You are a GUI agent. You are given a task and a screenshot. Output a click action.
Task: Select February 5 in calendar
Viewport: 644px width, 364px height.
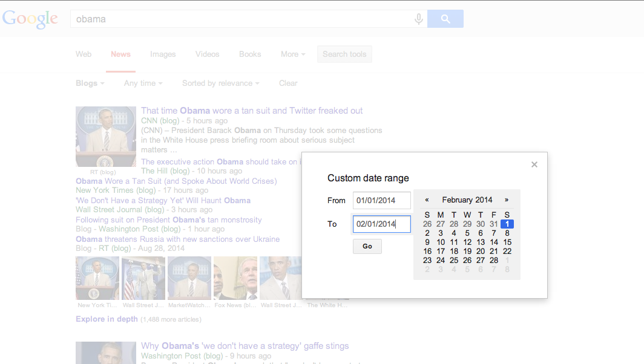(467, 233)
